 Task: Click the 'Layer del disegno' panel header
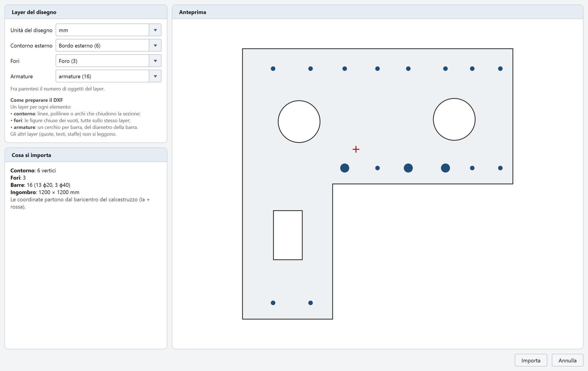(x=86, y=12)
